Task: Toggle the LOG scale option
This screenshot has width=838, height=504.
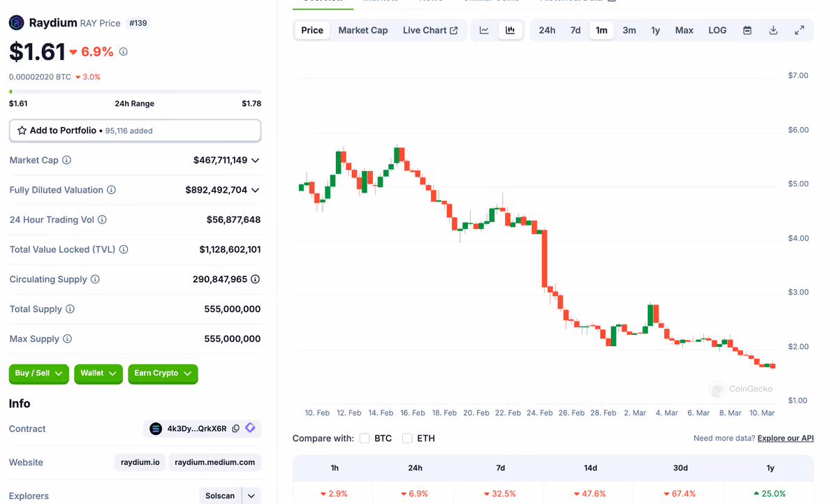Action: (x=717, y=30)
